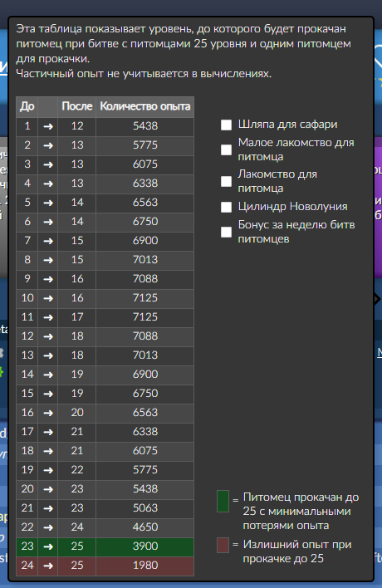Select the 1980 experience cell

pyautogui.click(x=145, y=566)
